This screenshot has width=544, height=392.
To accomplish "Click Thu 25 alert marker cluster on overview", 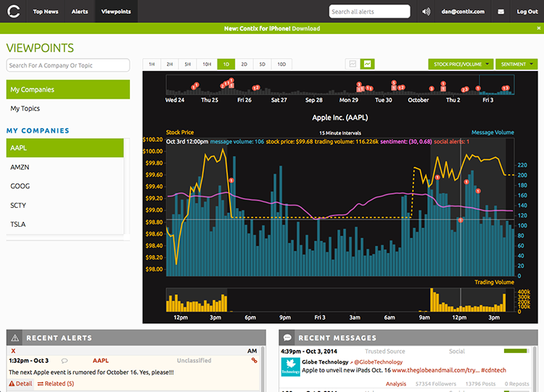I will [x=227, y=83].
